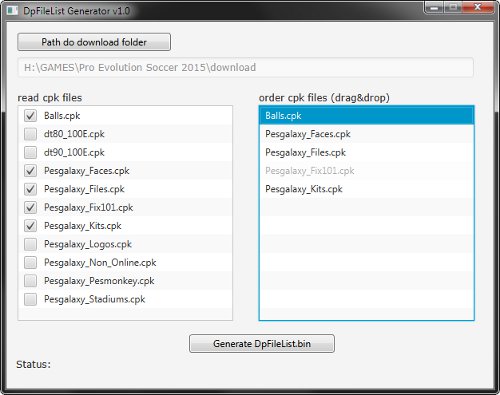
Task: Click Pesgalaxy_Logos.cpk file name
Action: (88, 244)
